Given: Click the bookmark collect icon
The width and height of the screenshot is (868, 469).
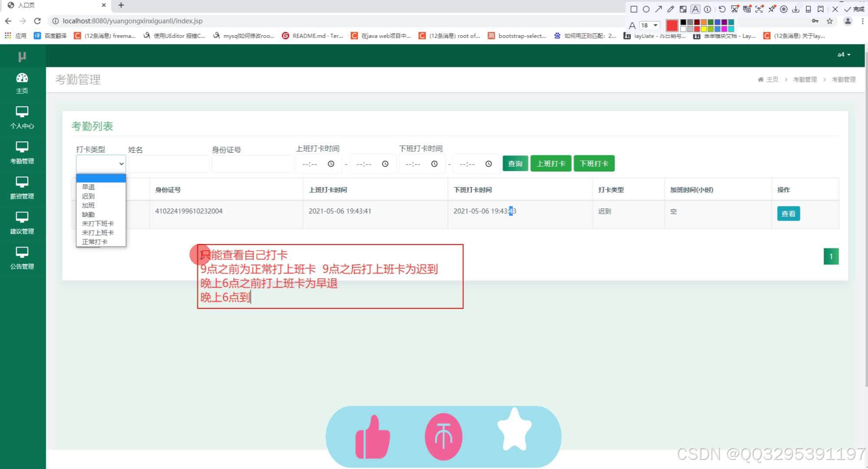Looking at the screenshot, I should coord(820,9).
